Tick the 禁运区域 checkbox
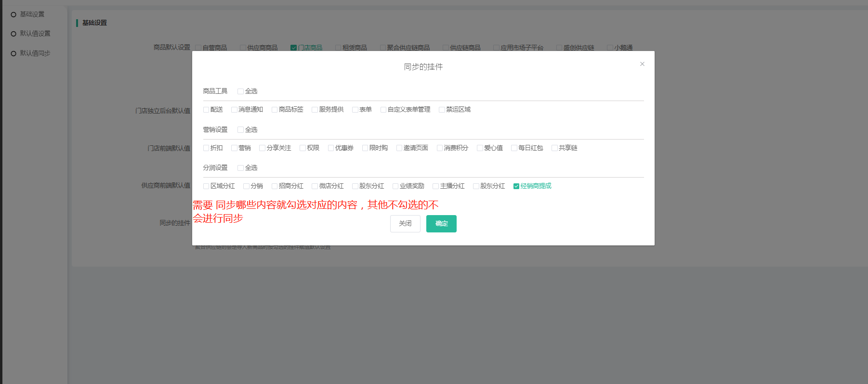868x384 pixels. (442, 110)
